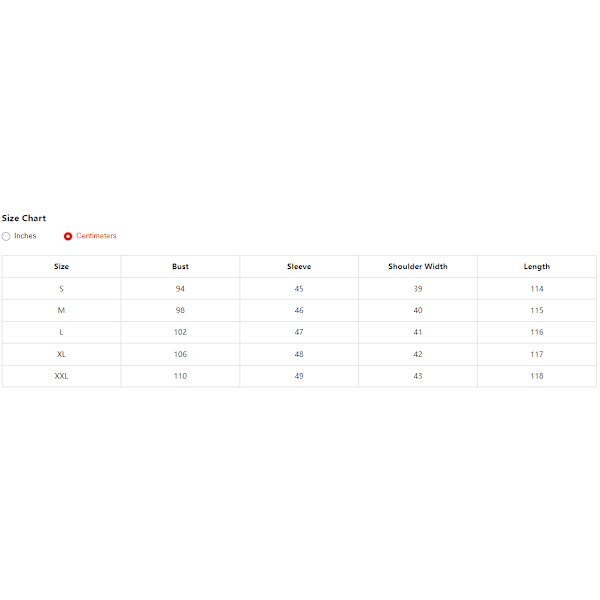Click the bust value 110 cell
Viewport: 600px width, 600px height.
pyautogui.click(x=180, y=376)
